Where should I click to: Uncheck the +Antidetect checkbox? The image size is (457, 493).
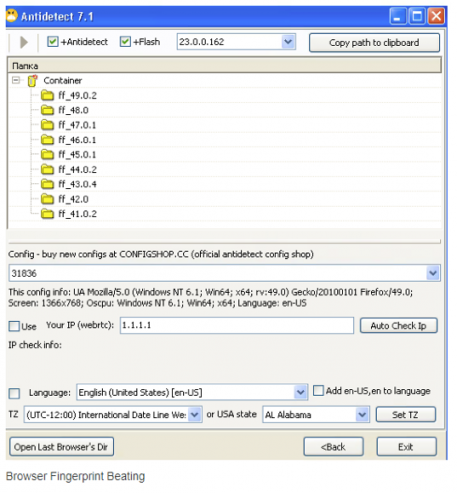(53, 42)
